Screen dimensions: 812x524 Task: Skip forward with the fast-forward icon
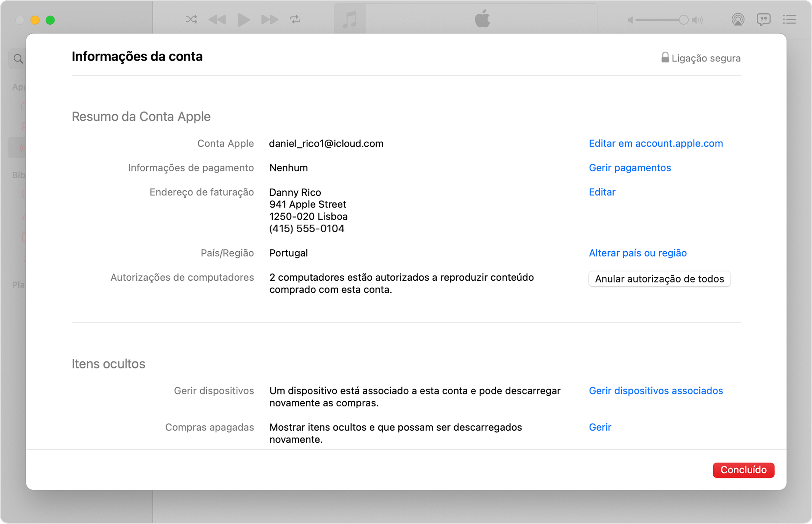[270, 19]
